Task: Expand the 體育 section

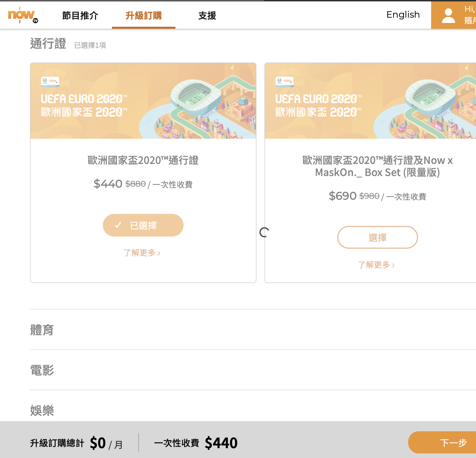Action: [x=253, y=330]
